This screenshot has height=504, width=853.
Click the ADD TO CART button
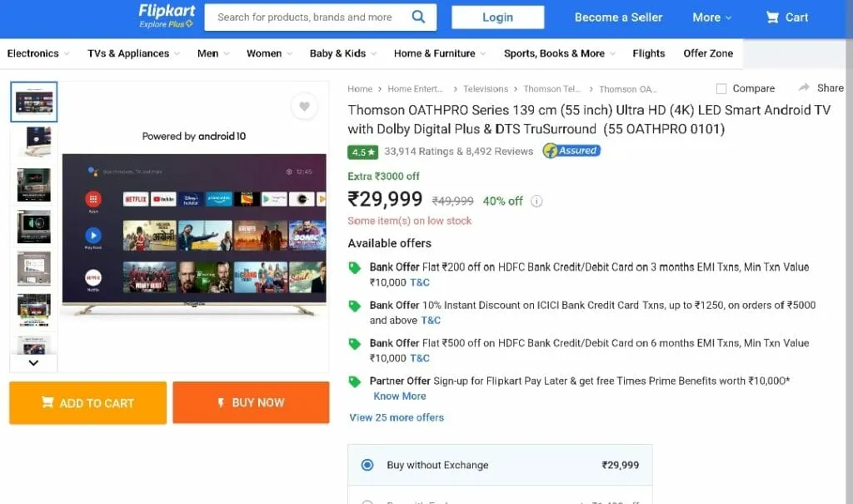pyautogui.click(x=88, y=402)
